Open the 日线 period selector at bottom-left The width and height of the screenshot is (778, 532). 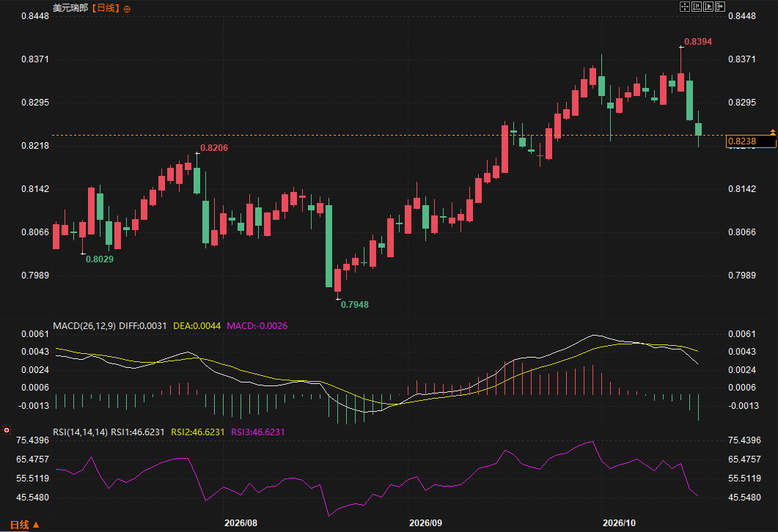point(19,525)
